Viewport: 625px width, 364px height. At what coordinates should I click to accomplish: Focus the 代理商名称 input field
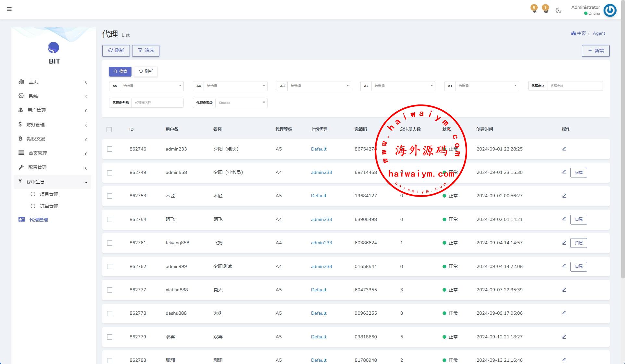click(x=157, y=103)
